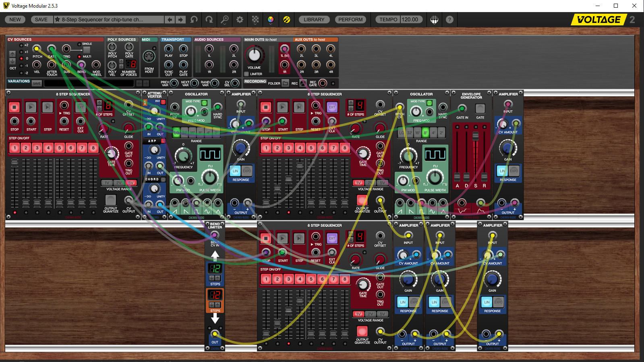Click the Sustain slider on the Envelope Generator
Screen dimensions: 644x362
(476, 137)
